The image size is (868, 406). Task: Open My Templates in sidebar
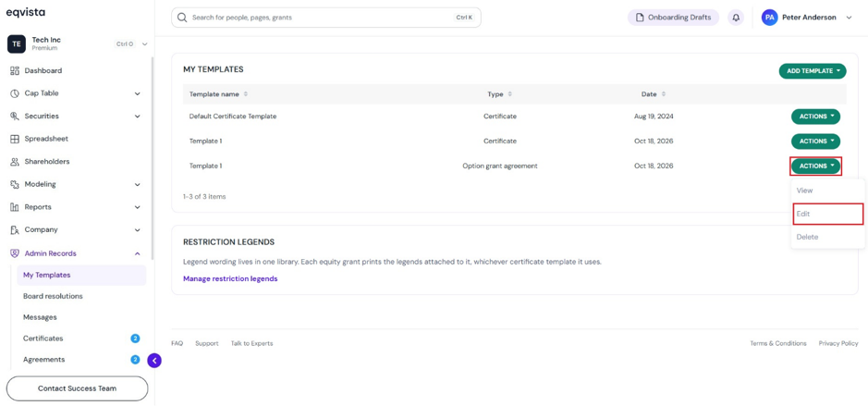pyautogui.click(x=81, y=276)
